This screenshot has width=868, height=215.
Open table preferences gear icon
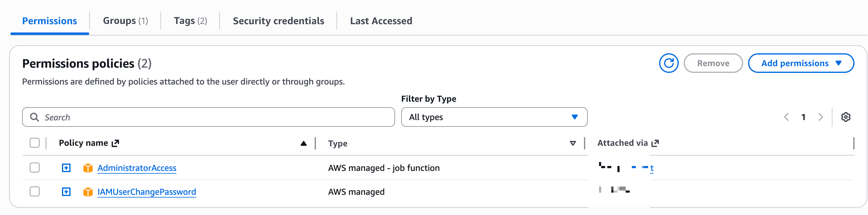coord(845,117)
